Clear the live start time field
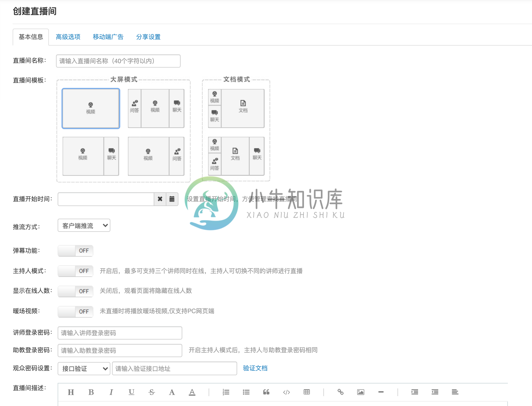532x406 pixels. click(x=160, y=199)
